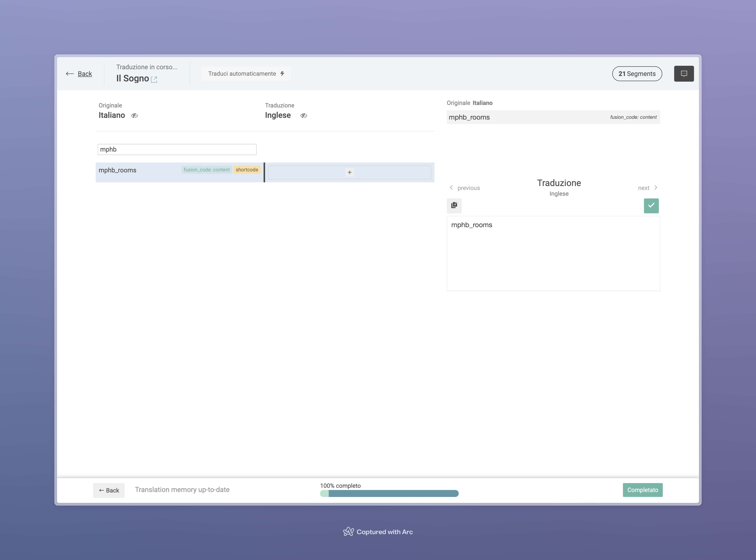The image size is (756, 560).
Task: Open the comments chat icon button
Action: (683, 74)
